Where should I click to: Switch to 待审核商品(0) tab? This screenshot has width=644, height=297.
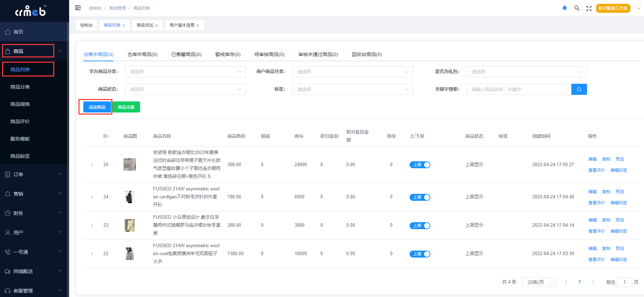(x=269, y=54)
